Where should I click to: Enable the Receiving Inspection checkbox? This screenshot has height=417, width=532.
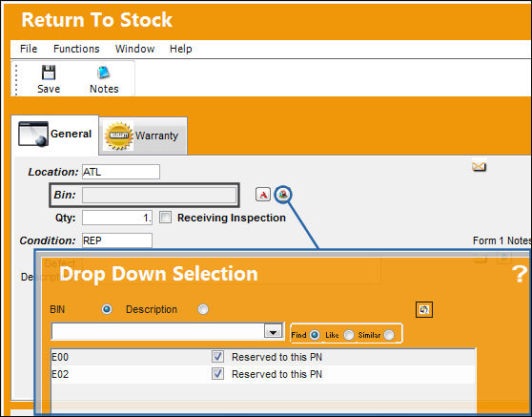pyautogui.click(x=165, y=218)
